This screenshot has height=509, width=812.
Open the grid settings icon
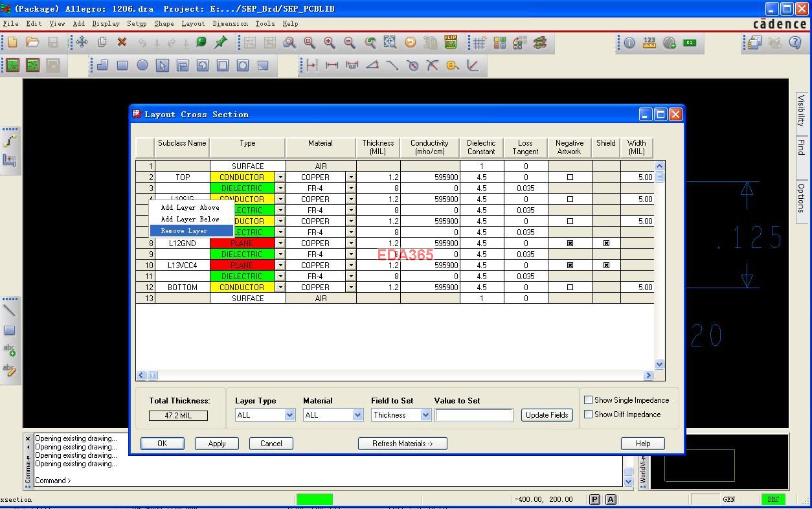479,43
